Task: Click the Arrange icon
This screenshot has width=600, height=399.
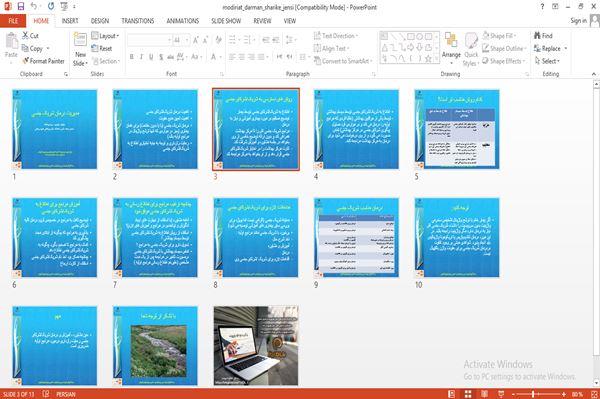Action: (x=451, y=40)
